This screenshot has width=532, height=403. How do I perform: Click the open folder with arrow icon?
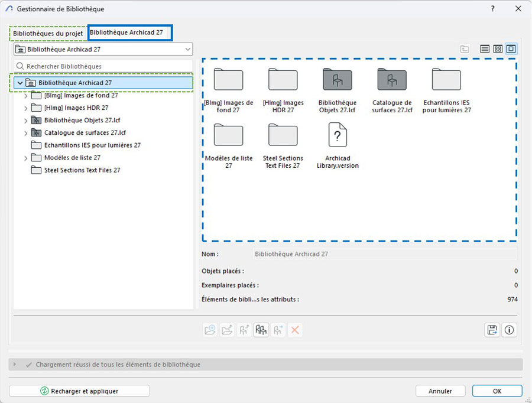[x=227, y=330]
